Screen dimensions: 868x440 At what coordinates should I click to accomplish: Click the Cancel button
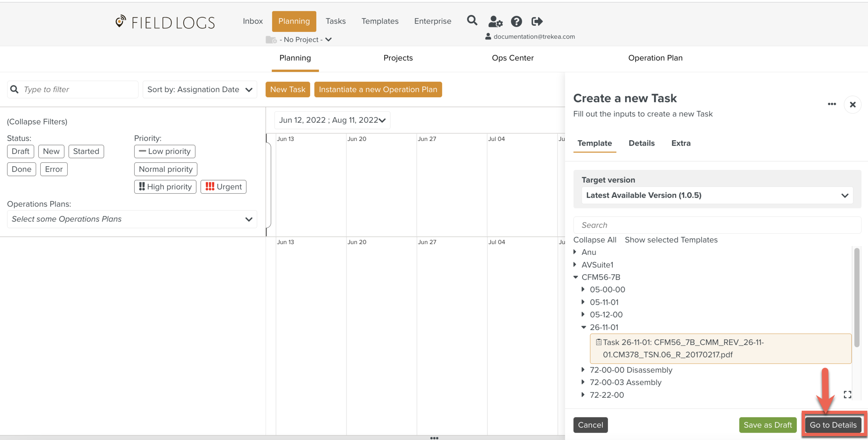pyautogui.click(x=590, y=425)
